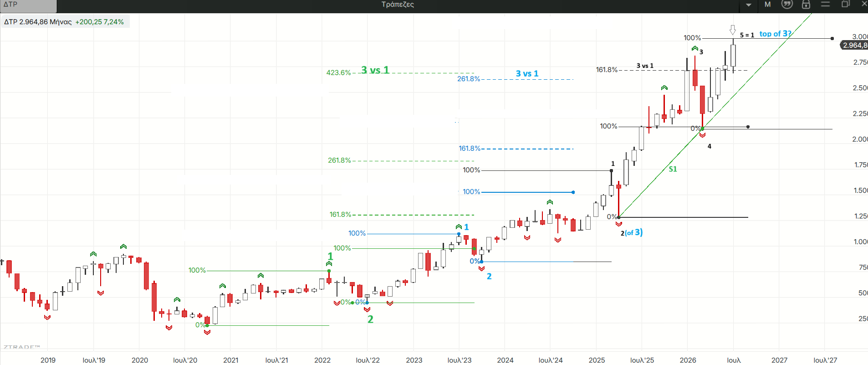Click the 2019 label on time axis
Viewport: 868px width, 365px height.
coord(48,360)
